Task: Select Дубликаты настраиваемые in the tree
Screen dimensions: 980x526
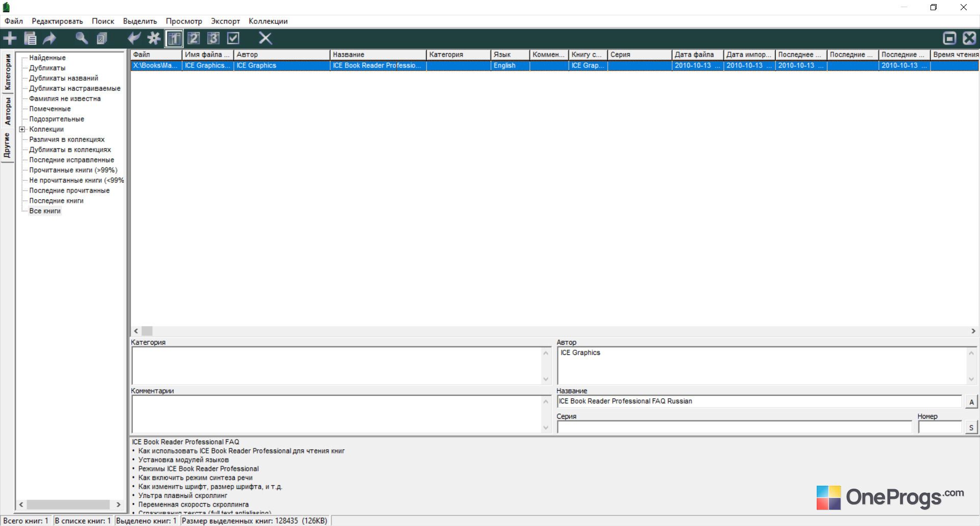Action: point(75,88)
